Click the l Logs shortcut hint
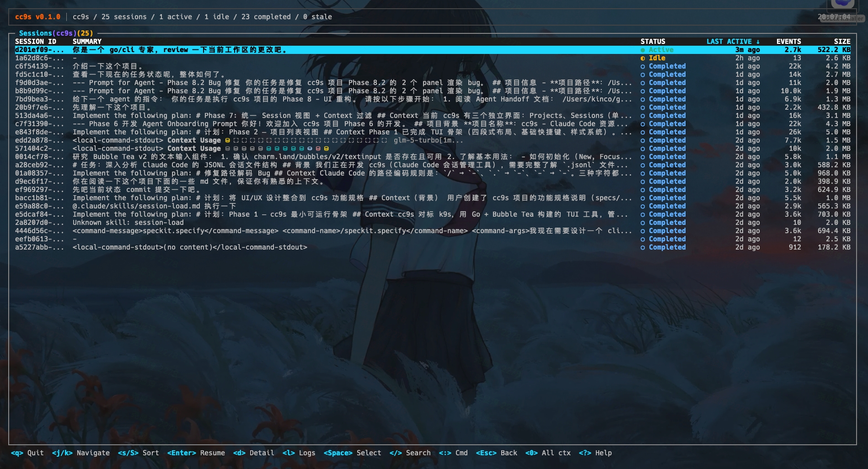The height and width of the screenshot is (469, 868). 299,453
